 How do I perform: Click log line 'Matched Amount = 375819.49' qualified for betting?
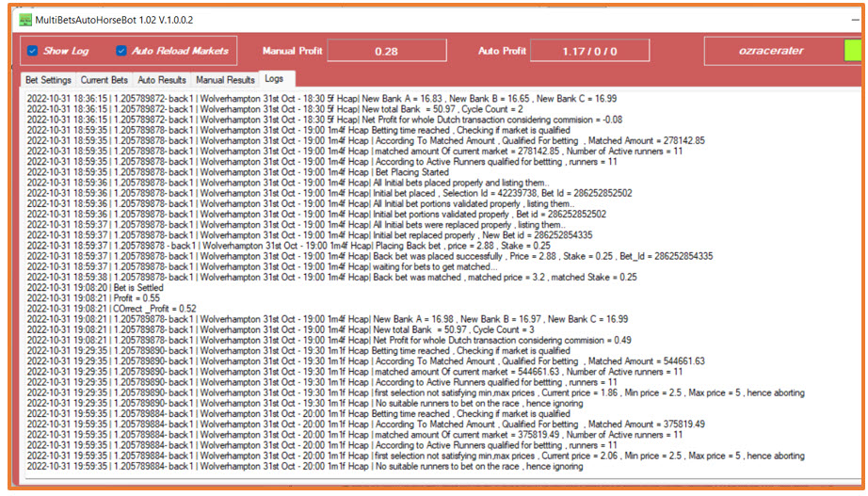click(366, 424)
